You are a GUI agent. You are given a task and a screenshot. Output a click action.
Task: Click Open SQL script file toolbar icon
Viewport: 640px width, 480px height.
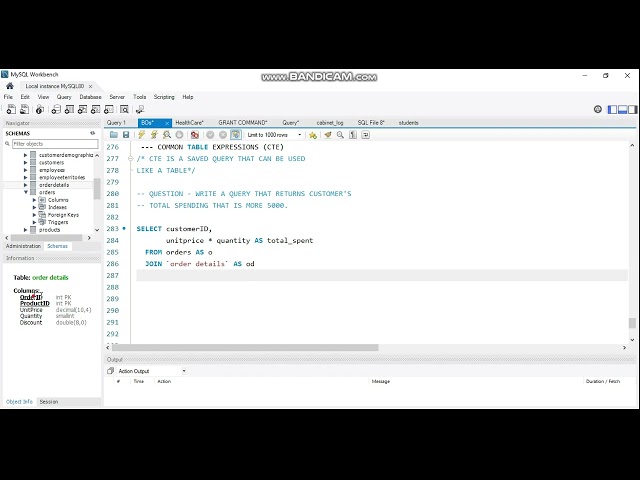click(x=24, y=109)
